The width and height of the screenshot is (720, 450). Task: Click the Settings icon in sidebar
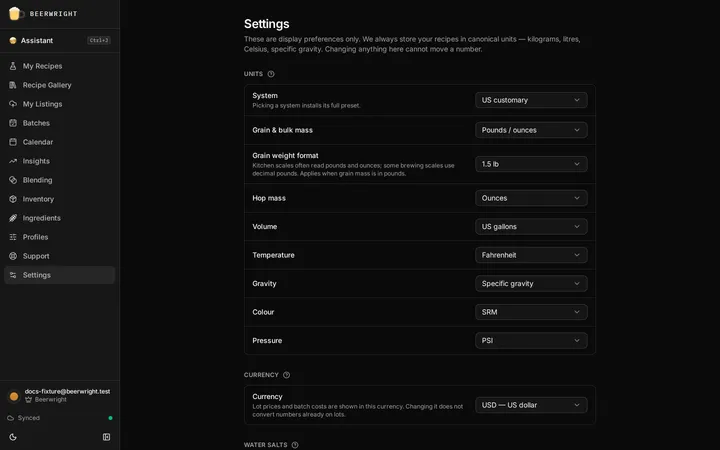pyautogui.click(x=13, y=275)
